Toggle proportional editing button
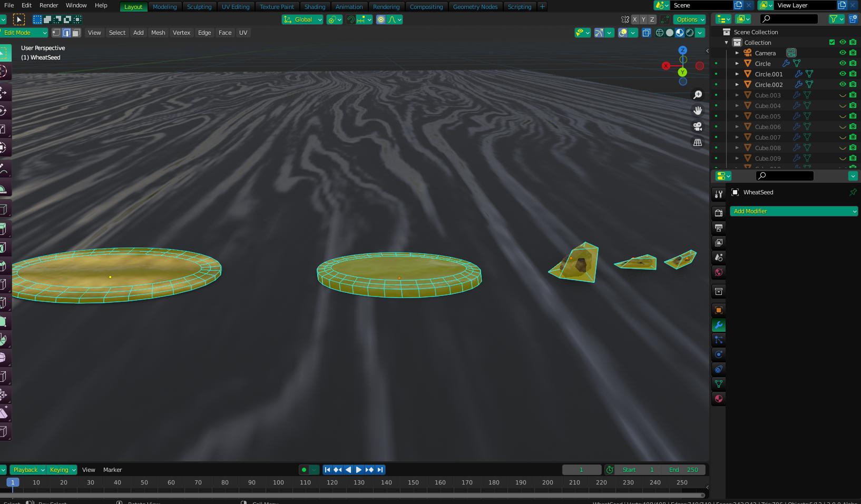 (x=381, y=19)
